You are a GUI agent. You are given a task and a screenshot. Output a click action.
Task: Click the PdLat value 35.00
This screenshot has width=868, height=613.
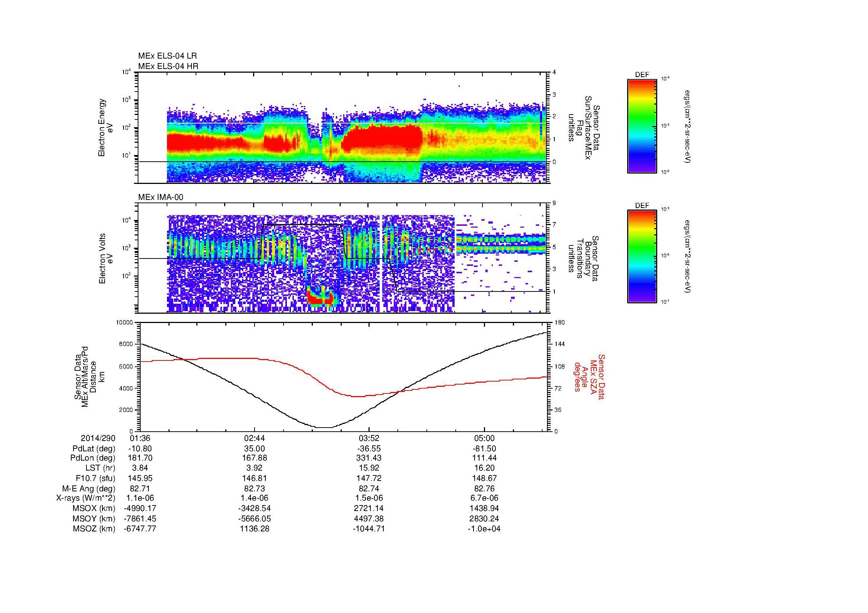[x=255, y=449]
